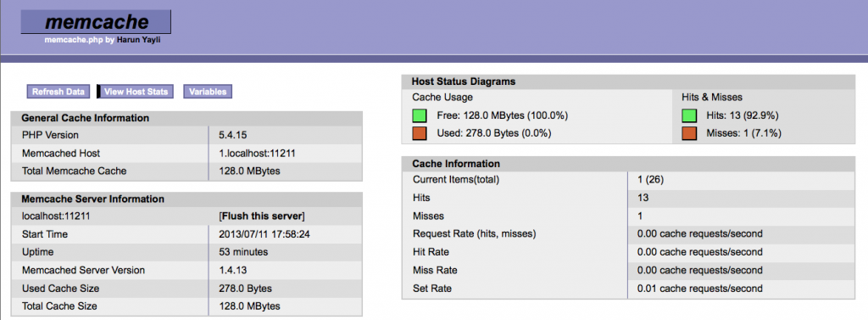The width and height of the screenshot is (868, 320).
Task: Click the Host Status Diagrams header
Action: pyautogui.click(x=464, y=81)
